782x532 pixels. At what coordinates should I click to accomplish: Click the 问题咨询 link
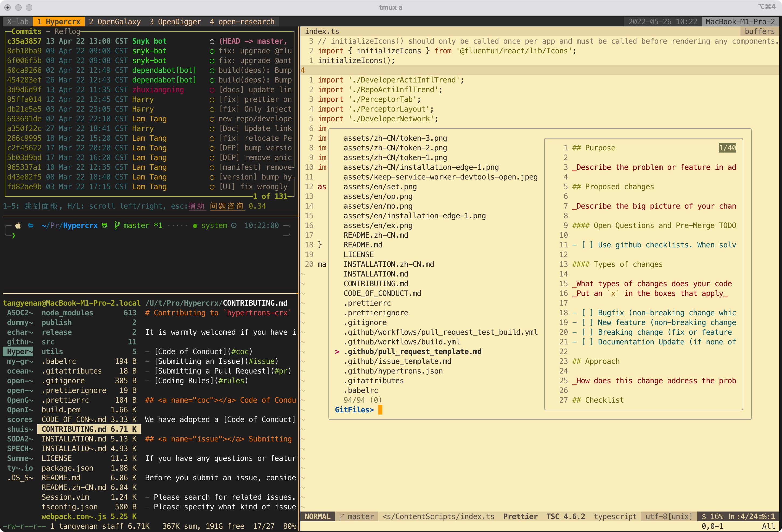tap(227, 206)
